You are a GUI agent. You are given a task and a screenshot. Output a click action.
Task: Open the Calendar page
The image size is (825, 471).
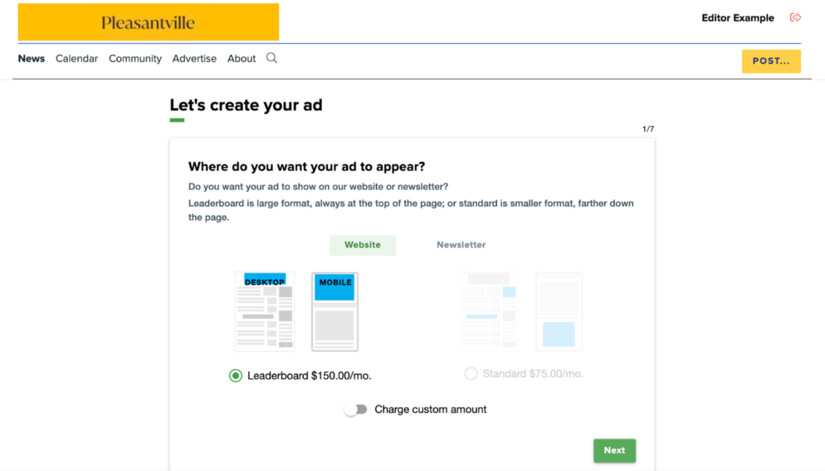click(x=77, y=59)
